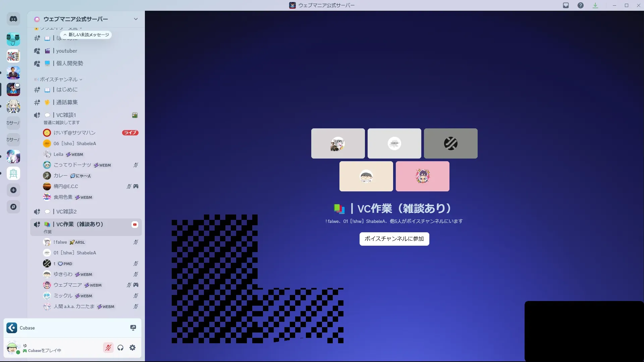Viewport: 644px width, 362px height.
Task: Open user settings gear icon
Action: click(132, 348)
